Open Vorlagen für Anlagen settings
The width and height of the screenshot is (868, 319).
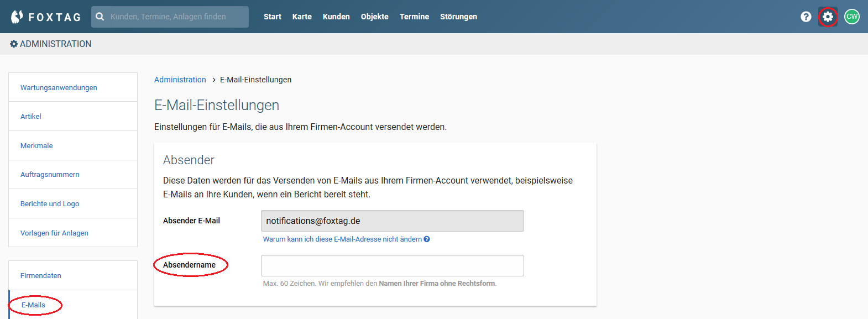[x=73, y=233]
